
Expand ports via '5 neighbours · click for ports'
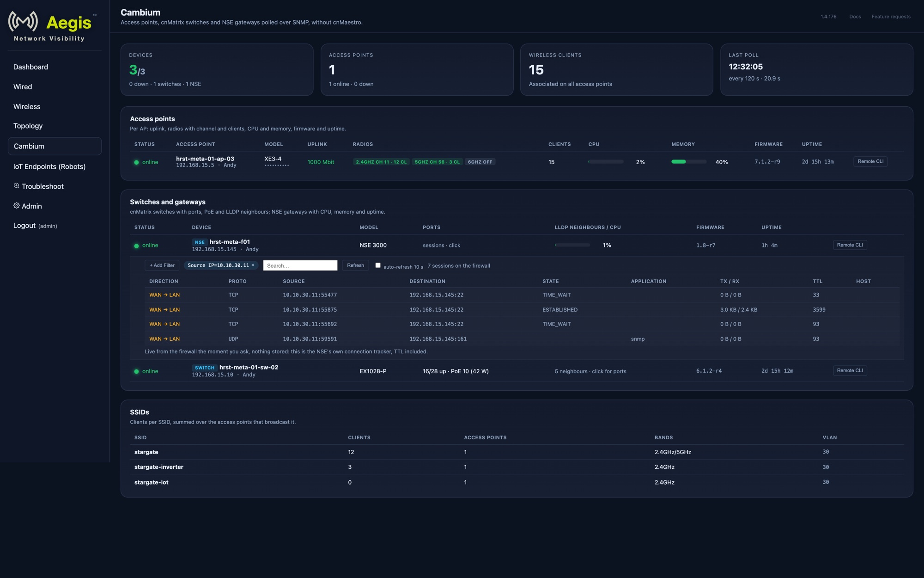coord(590,371)
